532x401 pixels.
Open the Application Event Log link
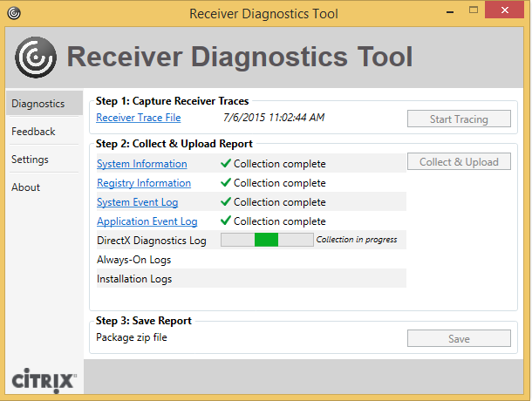(x=147, y=221)
